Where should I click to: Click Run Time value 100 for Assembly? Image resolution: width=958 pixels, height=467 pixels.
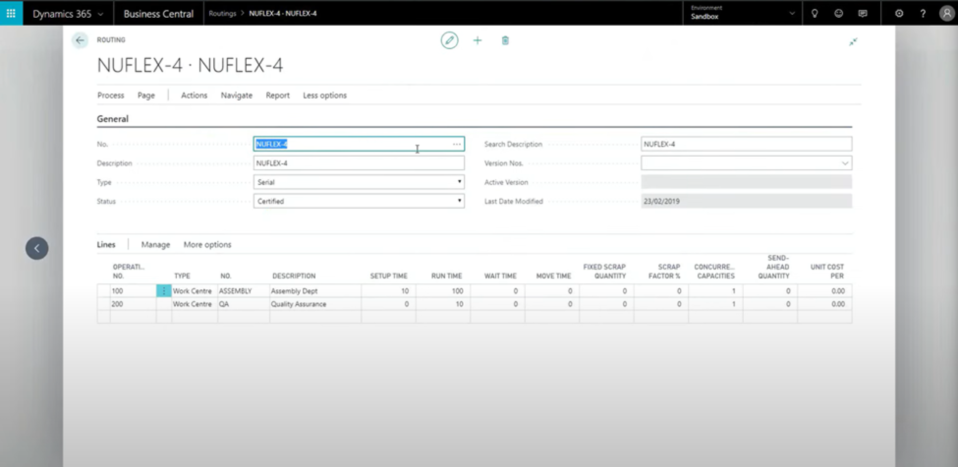(443, 291)
